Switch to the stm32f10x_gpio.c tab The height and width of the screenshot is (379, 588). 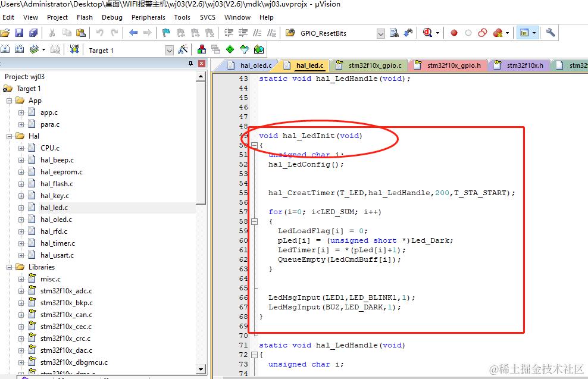point(370,65)
